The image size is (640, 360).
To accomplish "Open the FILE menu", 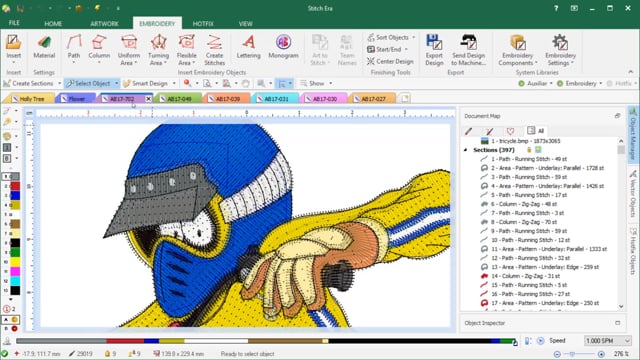I will point(14,23).
